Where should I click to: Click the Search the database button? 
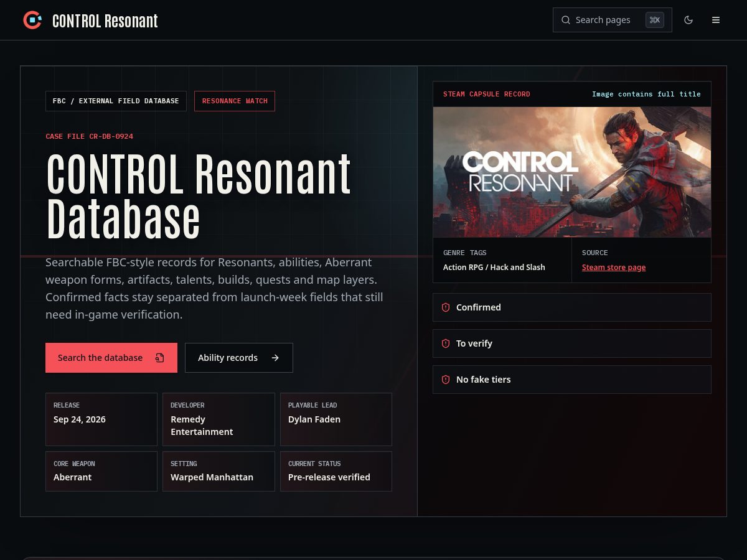click(x=111, y=358)
